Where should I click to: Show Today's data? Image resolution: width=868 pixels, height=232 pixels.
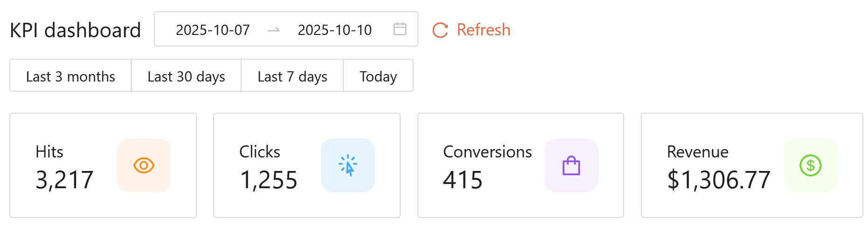click(x=378, y=76)
